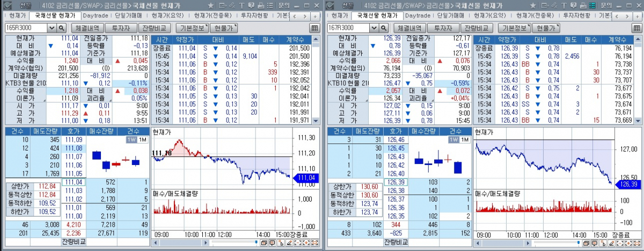Click the export arrow icon in left window title bar
This screenshot has width=644, height=251.
223,5
